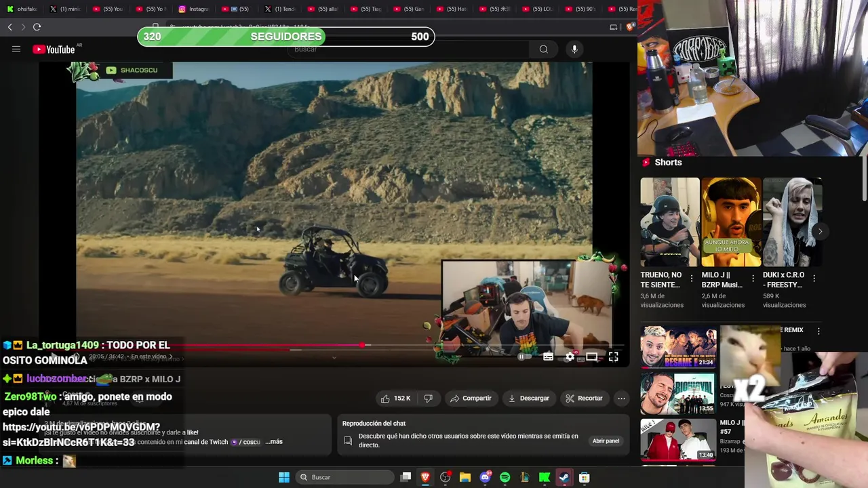Go back with the browser back arrow
This screenshot has height=488, width=868.
click(x=9, y=27)
